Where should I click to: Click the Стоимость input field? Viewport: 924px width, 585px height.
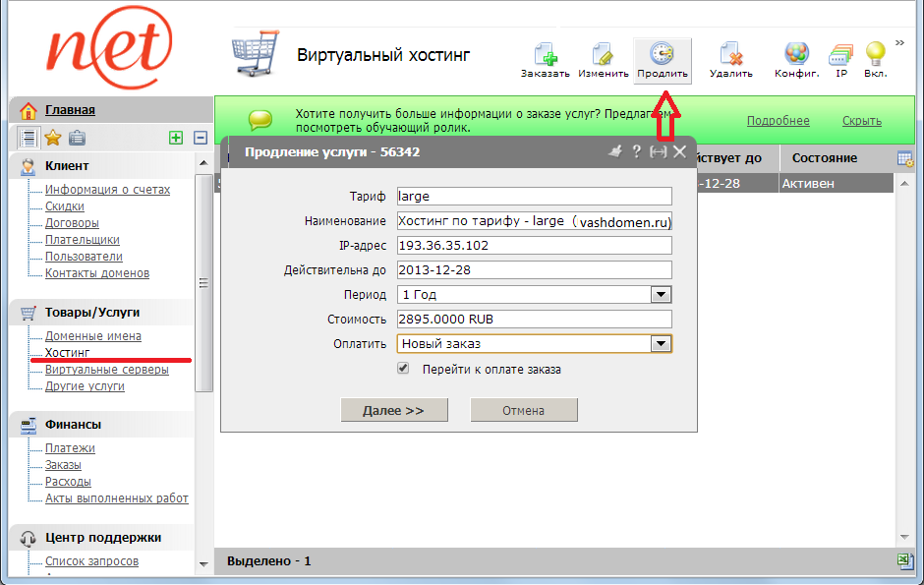coord(534,319)
